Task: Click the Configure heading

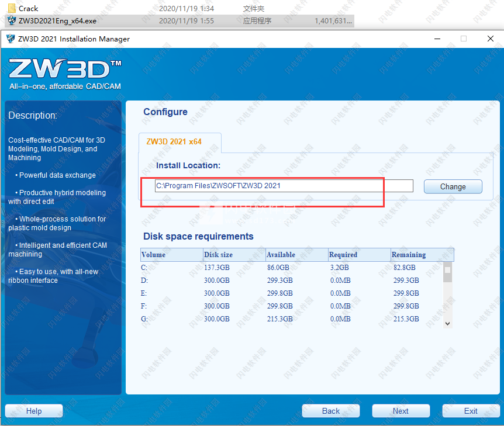Action: click(165, 112)
